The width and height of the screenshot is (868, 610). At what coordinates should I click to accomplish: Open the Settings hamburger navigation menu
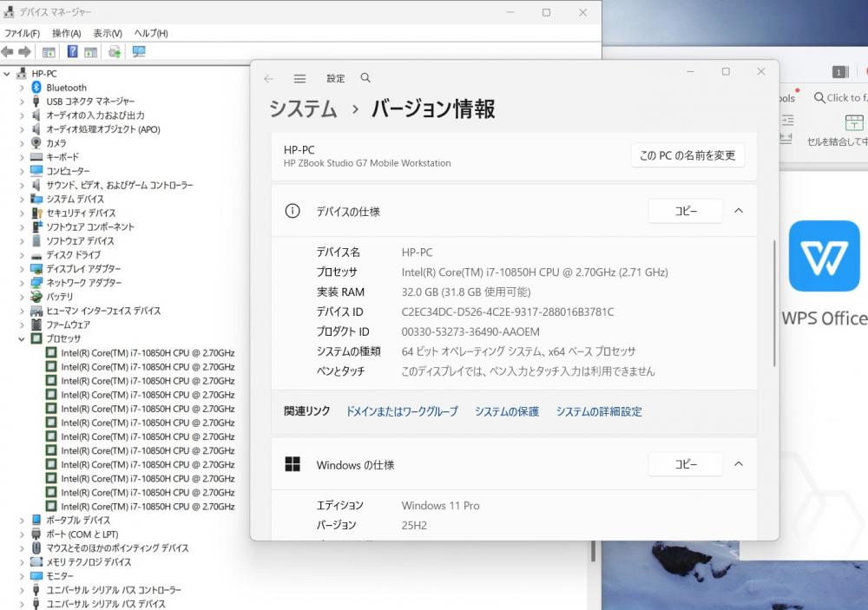coord(299,79)
